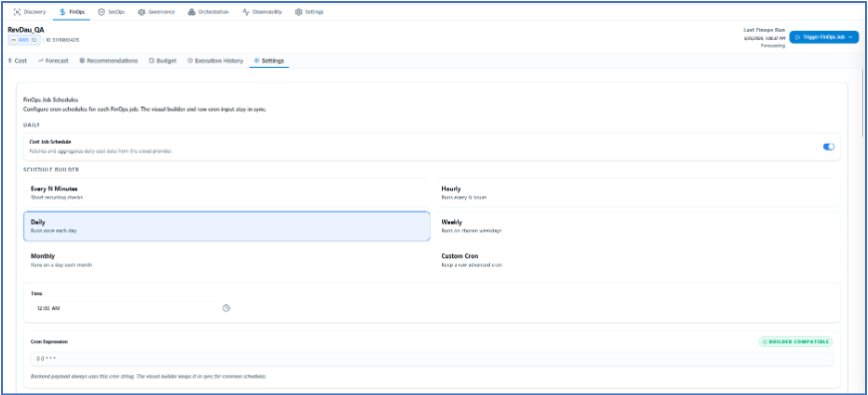Open the Execution History tab
This screenshot has height=395, width=868.
[216, 61]
